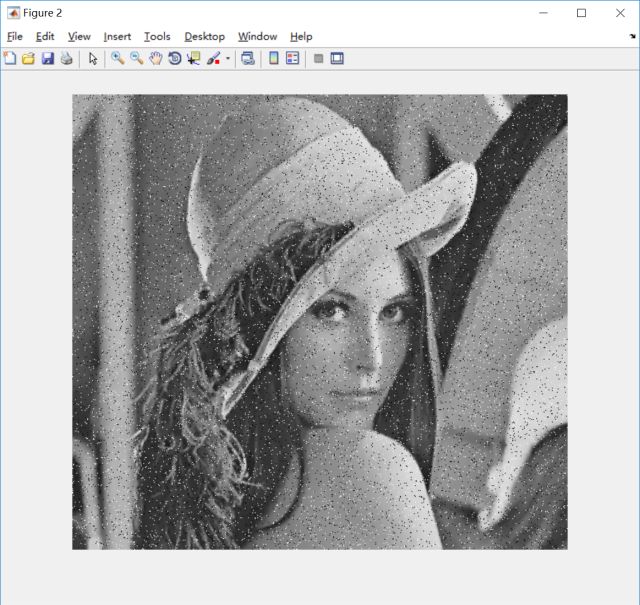Expand the toolbar overflow arrow below close button
640x605 pixels.
632,36
